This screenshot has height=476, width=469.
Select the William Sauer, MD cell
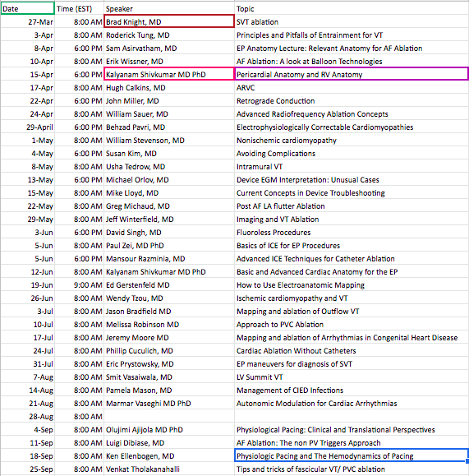coord(169,113)
